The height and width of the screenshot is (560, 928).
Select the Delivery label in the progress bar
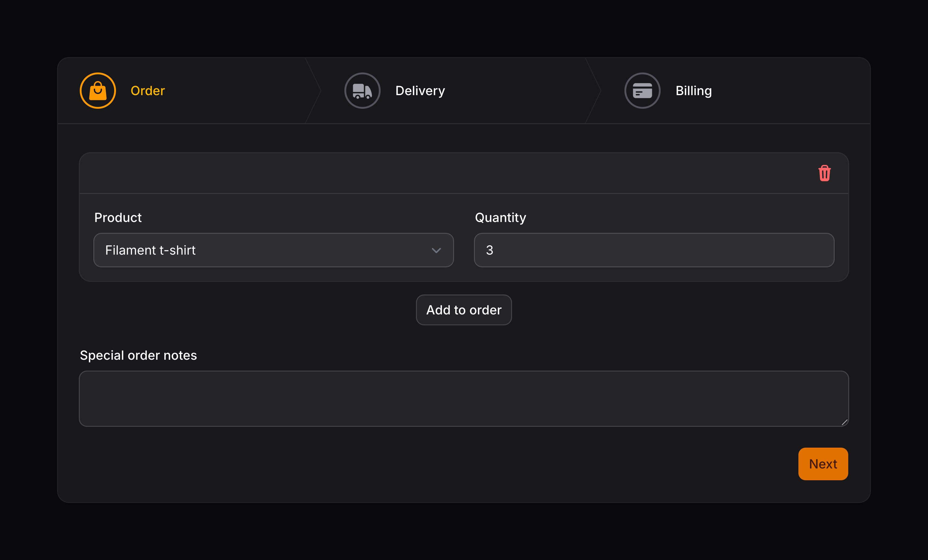coord(420,90)
